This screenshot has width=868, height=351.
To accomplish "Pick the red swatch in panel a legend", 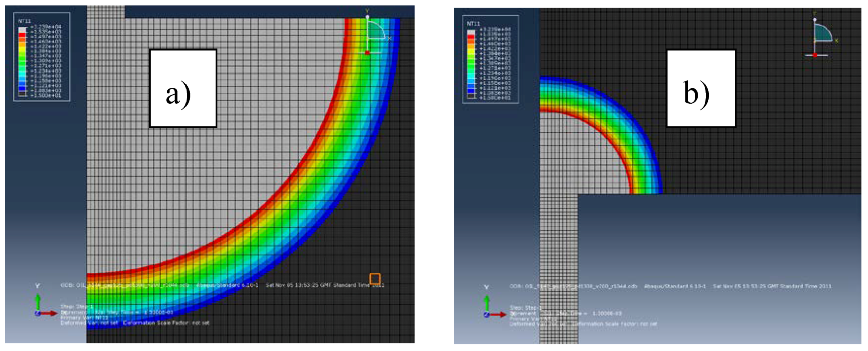I will [x=22, y=35].
